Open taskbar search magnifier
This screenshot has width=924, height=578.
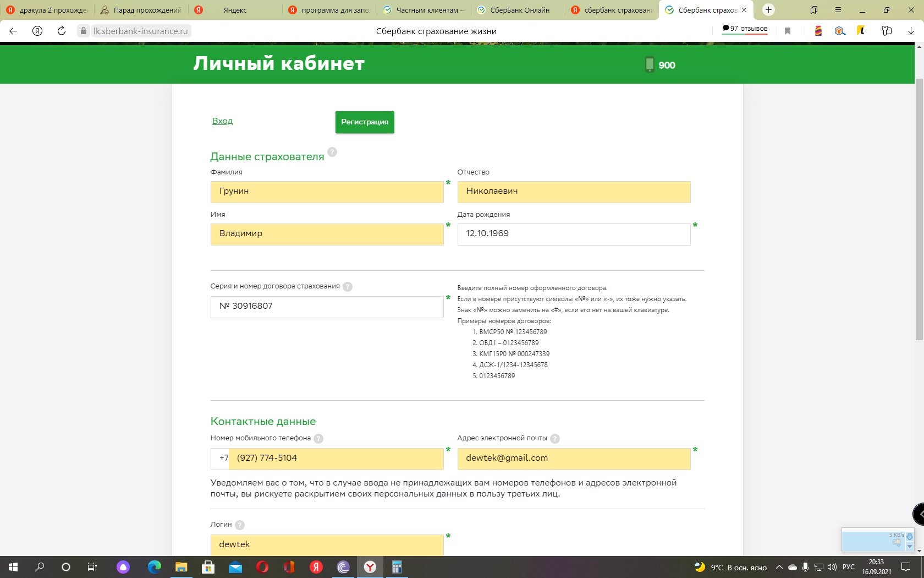[x=40, y=567]
